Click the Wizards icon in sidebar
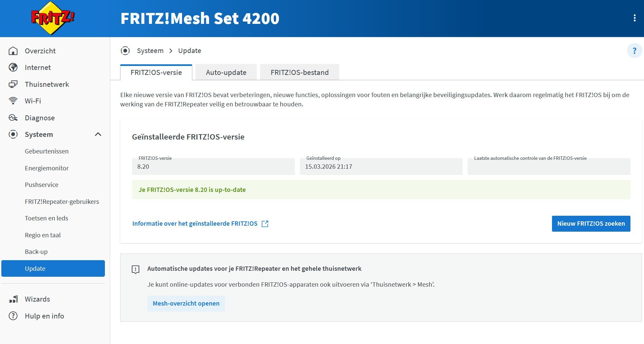The height and width of the screenshot is (344, 644). (x=13, y=299)
